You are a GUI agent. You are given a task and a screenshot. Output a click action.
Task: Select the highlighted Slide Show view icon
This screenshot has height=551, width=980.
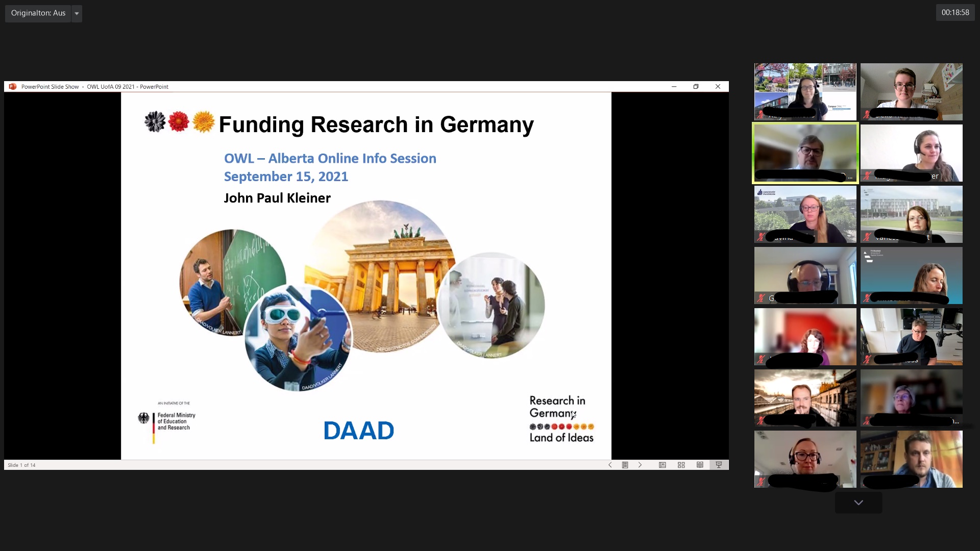pos(719,465)
